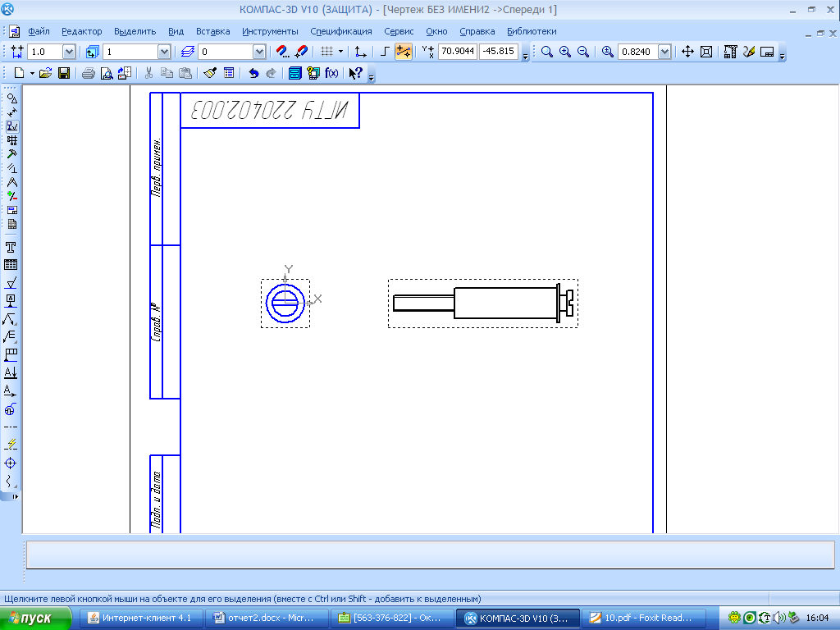Click the Zoom in magnifier icon
The image size is (840, 630).
[x=564, y=52]
